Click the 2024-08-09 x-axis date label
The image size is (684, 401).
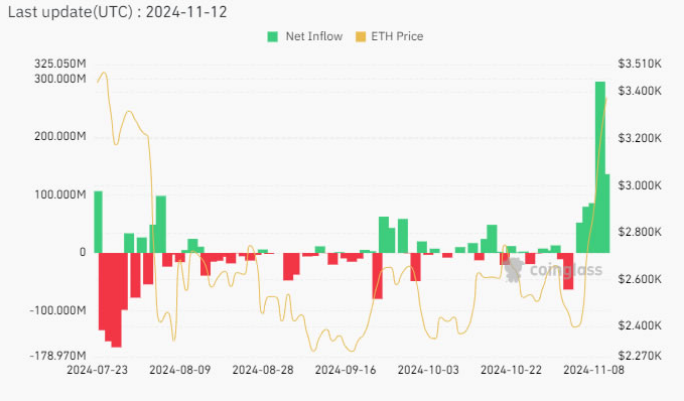point(179,370)
